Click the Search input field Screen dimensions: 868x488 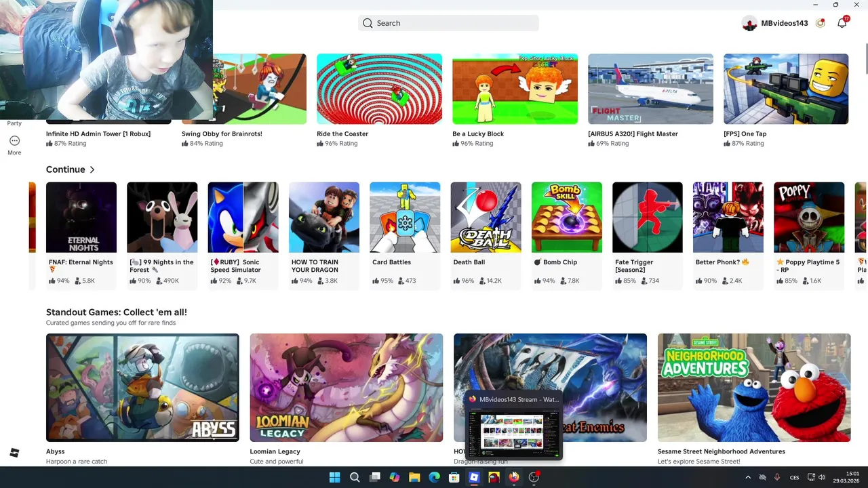point(448,23)
